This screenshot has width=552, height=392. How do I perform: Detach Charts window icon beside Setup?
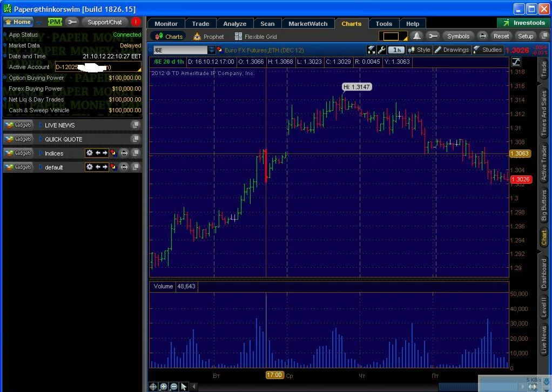(544, 36)
